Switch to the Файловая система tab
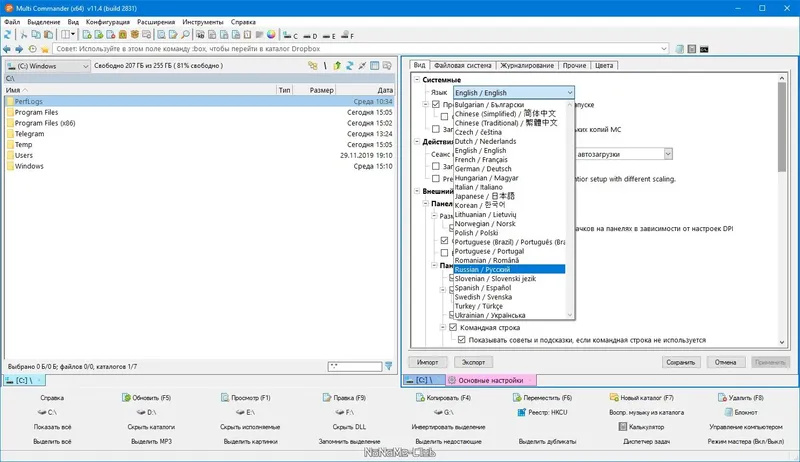This screenshot has height=462, width=800. [x=462, y=65]
